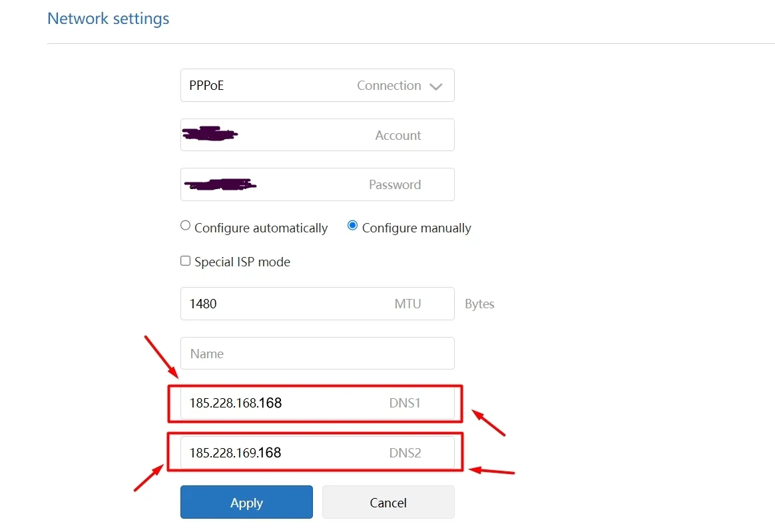775x532 pixels.
Task: Click the DNS1 placeholder label
Action: click(x=405, y=403)
